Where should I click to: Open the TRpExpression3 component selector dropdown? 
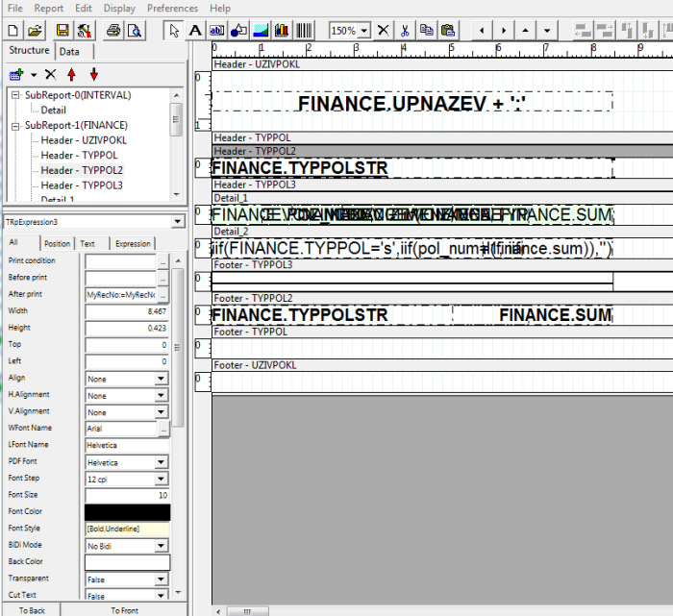[177, 222]
